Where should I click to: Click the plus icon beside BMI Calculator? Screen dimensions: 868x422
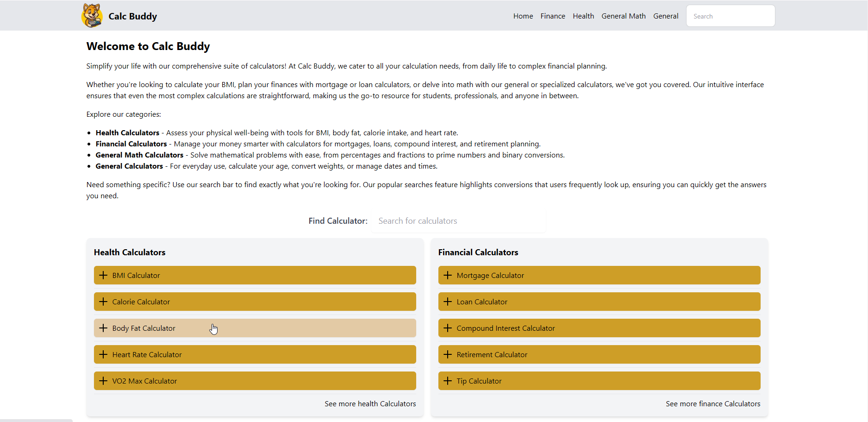pos(103,275)
